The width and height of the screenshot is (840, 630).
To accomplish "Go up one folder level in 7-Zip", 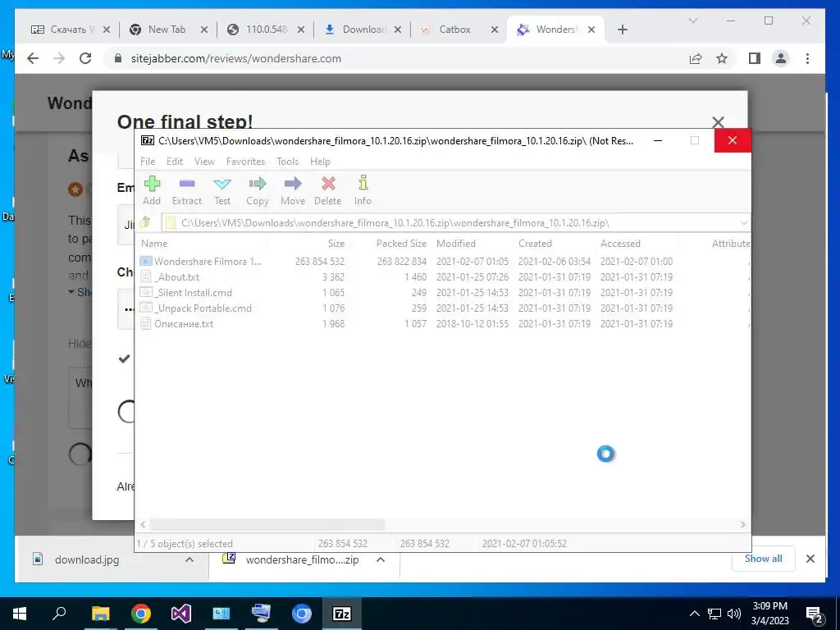I will pos(145,222).
